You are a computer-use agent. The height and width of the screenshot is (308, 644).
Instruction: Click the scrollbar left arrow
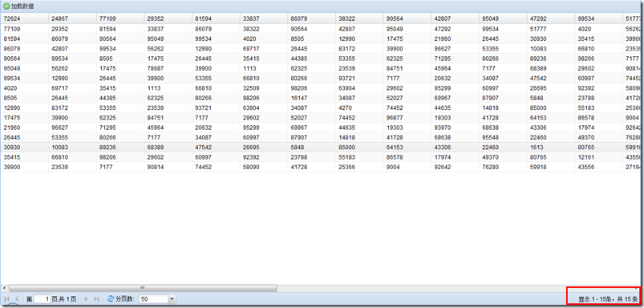coord(4,288)
